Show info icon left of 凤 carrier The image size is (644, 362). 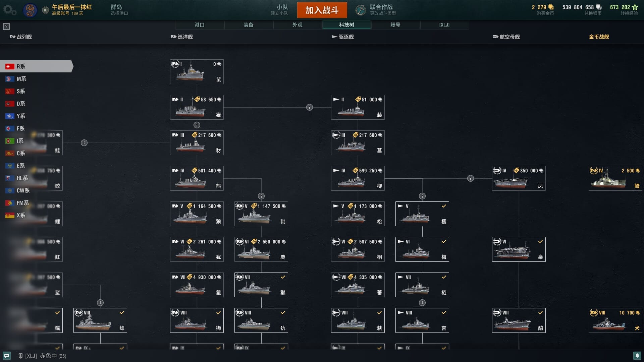(471, 178)
